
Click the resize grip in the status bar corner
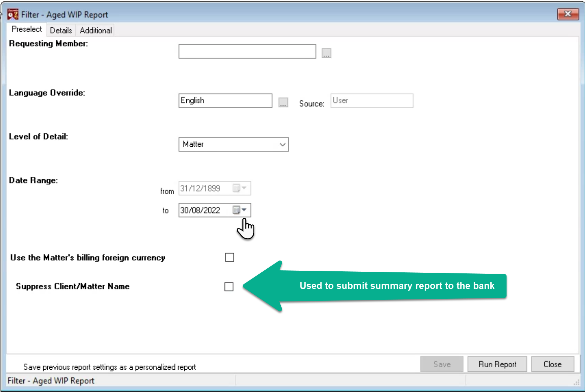(x=576, y=382)
